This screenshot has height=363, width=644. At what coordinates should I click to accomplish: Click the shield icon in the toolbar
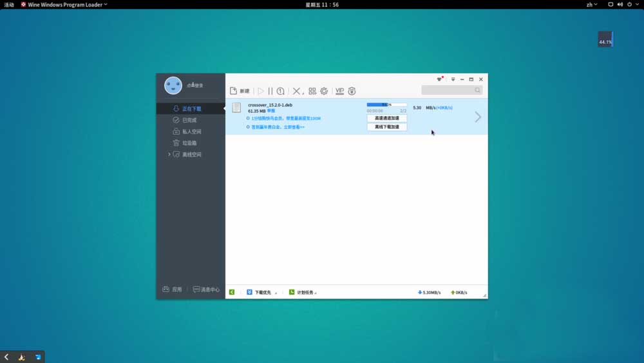352,91
